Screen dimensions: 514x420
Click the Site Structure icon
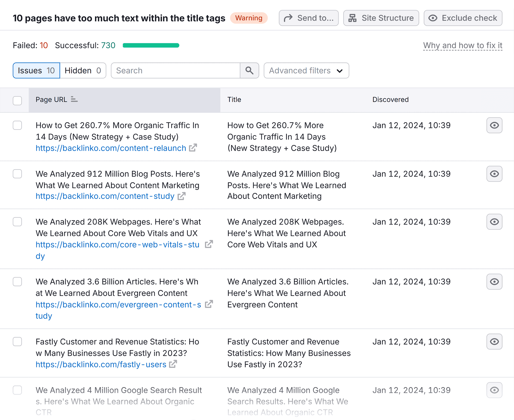point(353,18)
